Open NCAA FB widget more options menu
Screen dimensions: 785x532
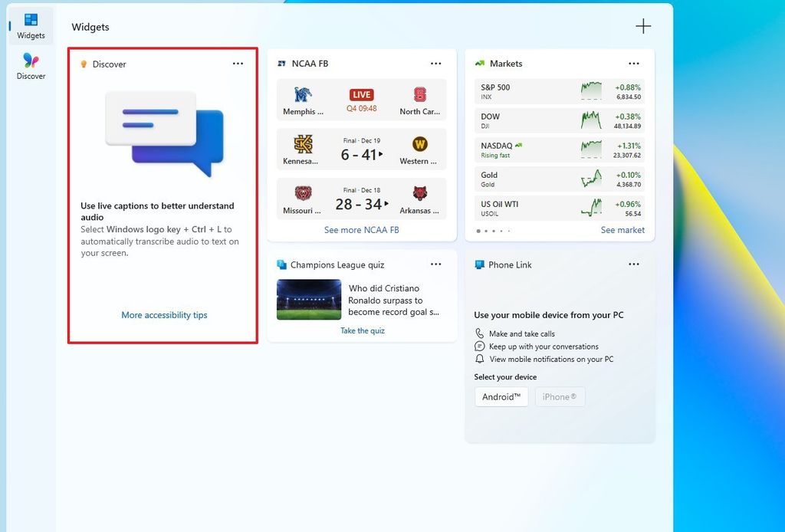click(x=436, y=64)
